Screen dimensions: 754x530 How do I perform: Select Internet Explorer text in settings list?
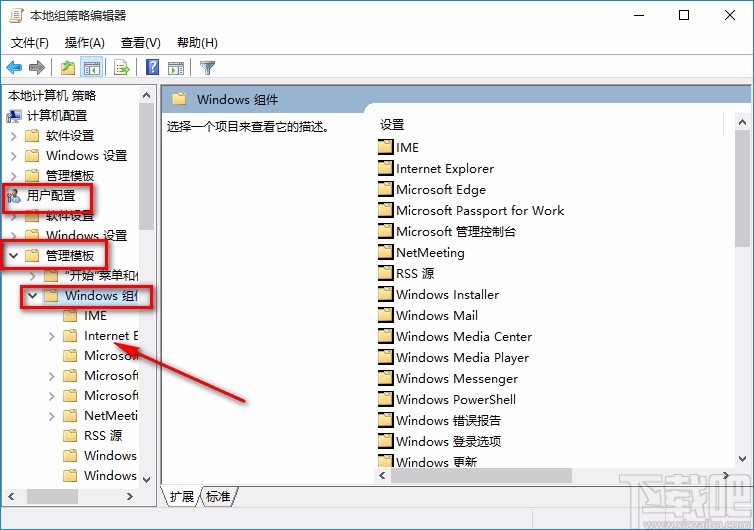point(445,168)
